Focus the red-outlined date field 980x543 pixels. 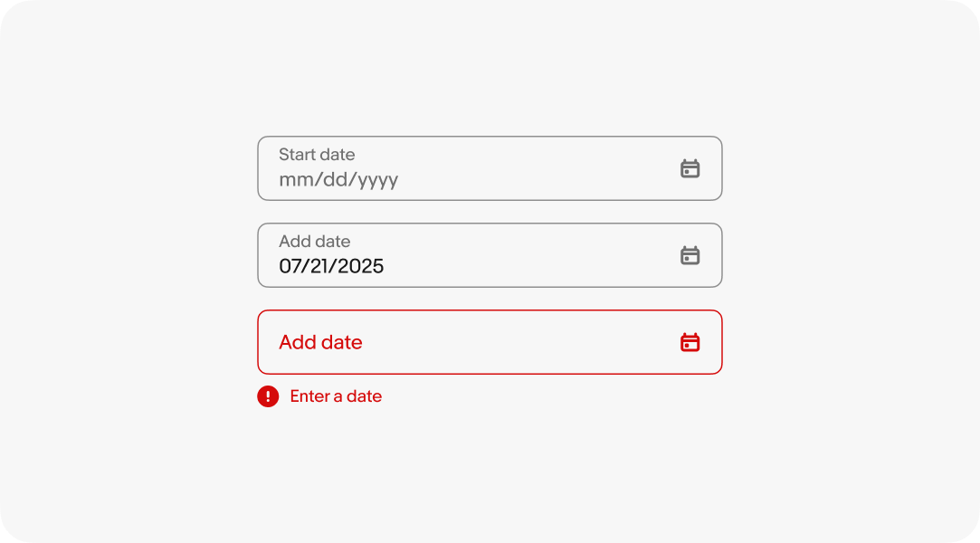(x=507, y=342)
